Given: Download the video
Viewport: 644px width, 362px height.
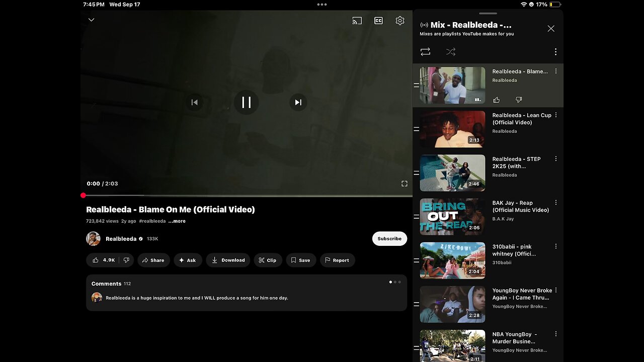Looking at the screenshot, I should (228, 260).
